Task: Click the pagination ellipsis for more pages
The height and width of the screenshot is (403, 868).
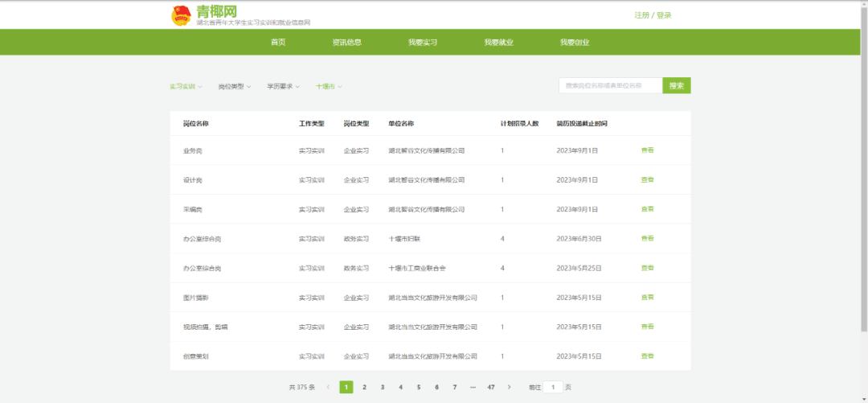Action: [473, 387]
